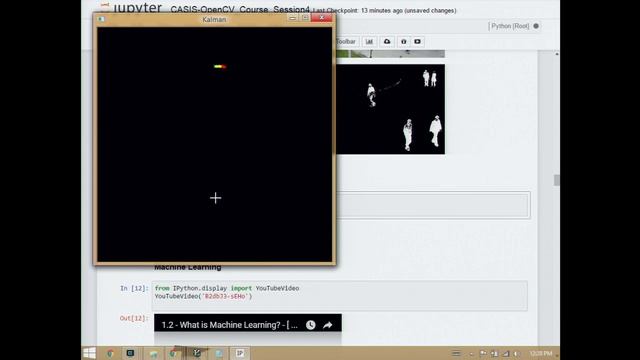Viewport: 640px width, 360px height.
Task: Click the kernel idle indicator circle
Action: pos(536,26)
